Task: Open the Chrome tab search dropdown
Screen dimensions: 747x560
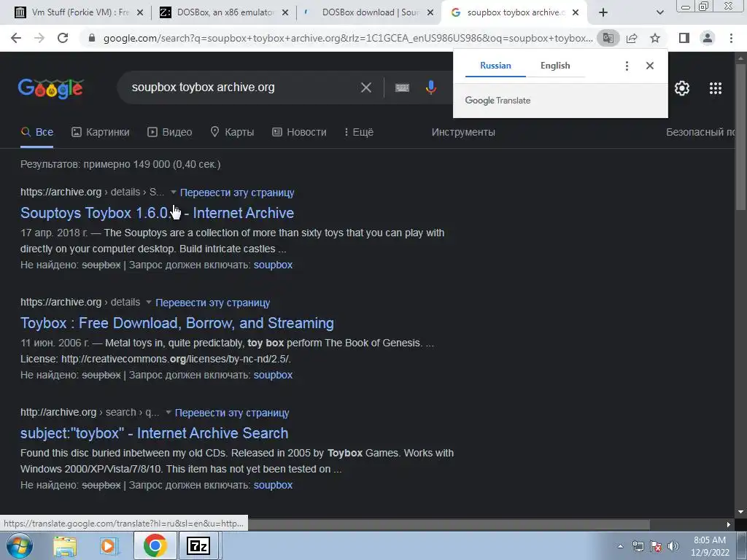Action: [659, 12]
